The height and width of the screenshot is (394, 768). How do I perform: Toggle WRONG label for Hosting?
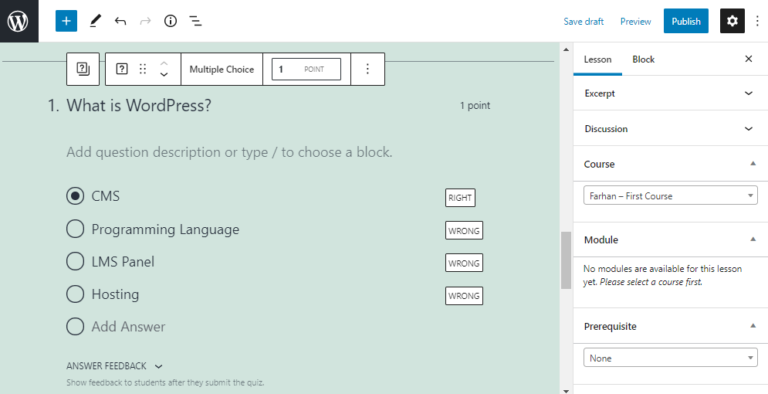point(464,296)
